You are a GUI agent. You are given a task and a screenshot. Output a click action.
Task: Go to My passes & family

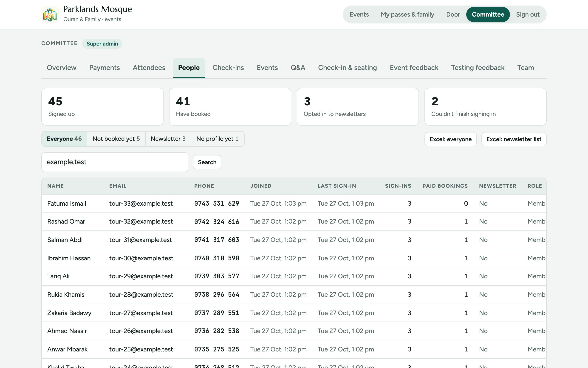click(407, 14)
